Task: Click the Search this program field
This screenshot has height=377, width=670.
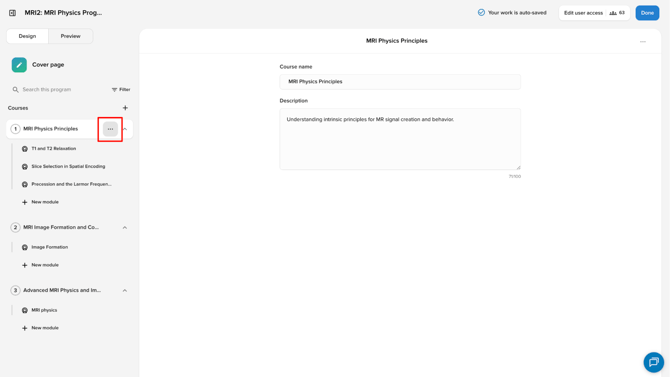Action: (x=47, y=90)
